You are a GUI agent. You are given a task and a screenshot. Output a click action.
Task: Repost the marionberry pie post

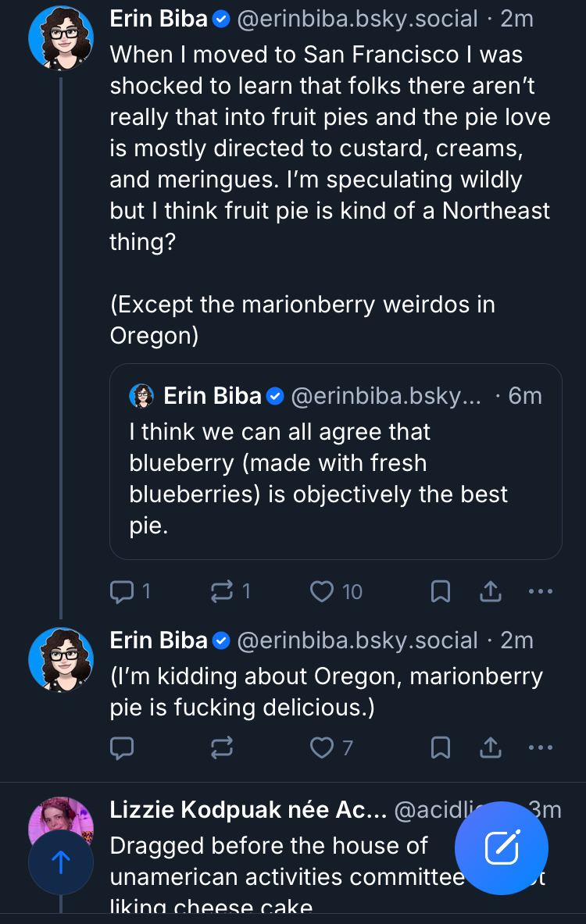[x=222, y=748]
